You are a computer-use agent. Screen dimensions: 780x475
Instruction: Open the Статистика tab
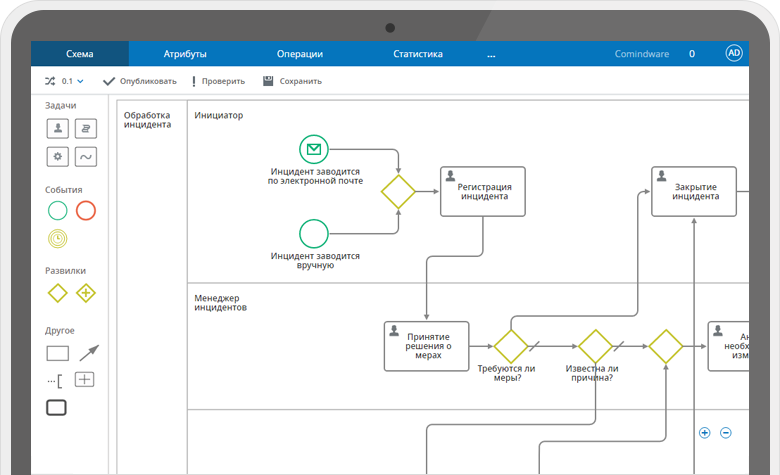(x=418, y=54)
